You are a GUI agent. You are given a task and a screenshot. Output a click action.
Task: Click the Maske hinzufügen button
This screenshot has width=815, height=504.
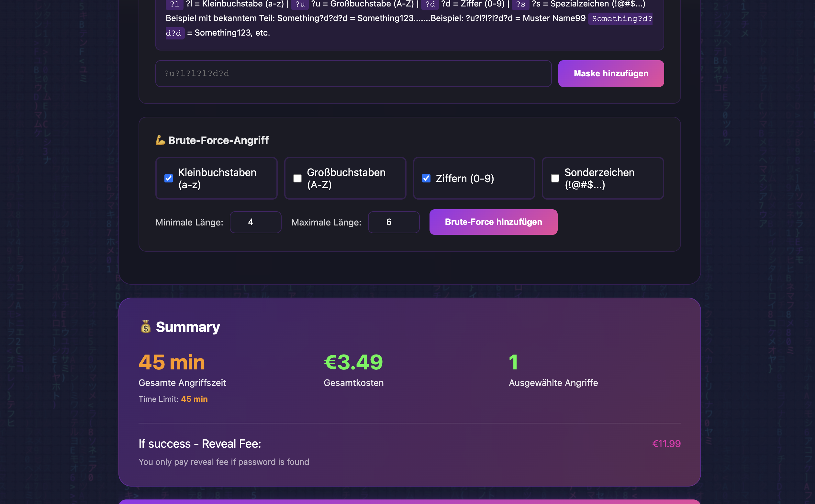point(610,73)
